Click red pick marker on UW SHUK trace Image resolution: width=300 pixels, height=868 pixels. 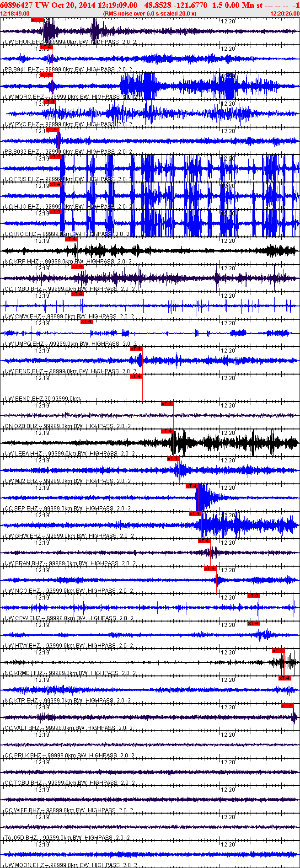point(37,20)
